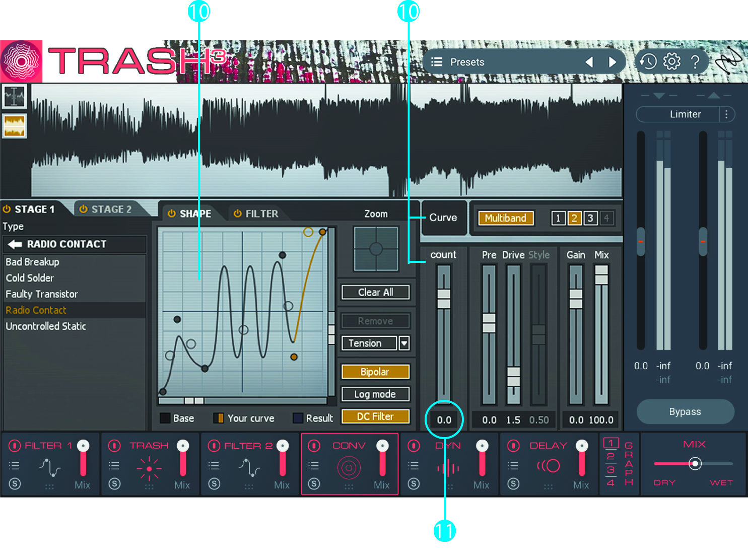Open the Tension dropdown arrow
Image resolution: width=748 pixels, height=560 pixels.
coord(404,343)
